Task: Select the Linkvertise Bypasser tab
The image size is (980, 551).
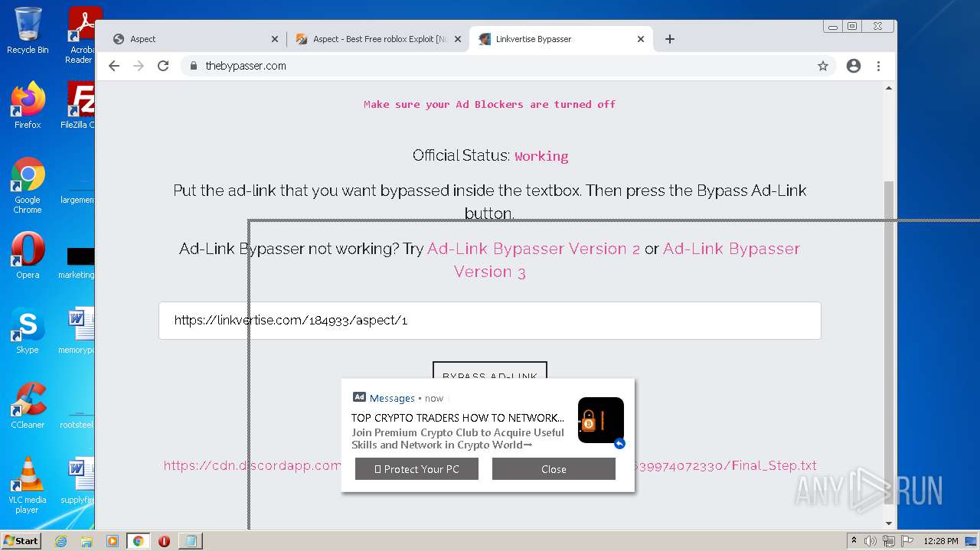Action: coord(561,39)
